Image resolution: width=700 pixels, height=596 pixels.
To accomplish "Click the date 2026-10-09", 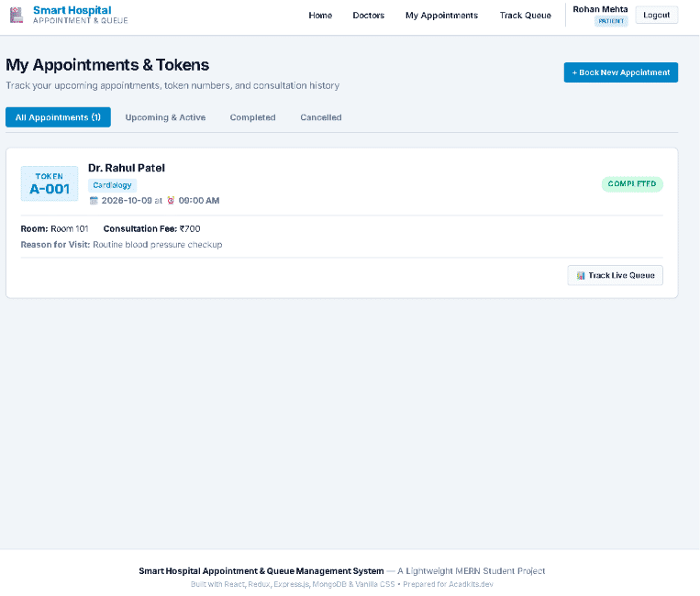I will pyautogui.click(x=127, y=201).
